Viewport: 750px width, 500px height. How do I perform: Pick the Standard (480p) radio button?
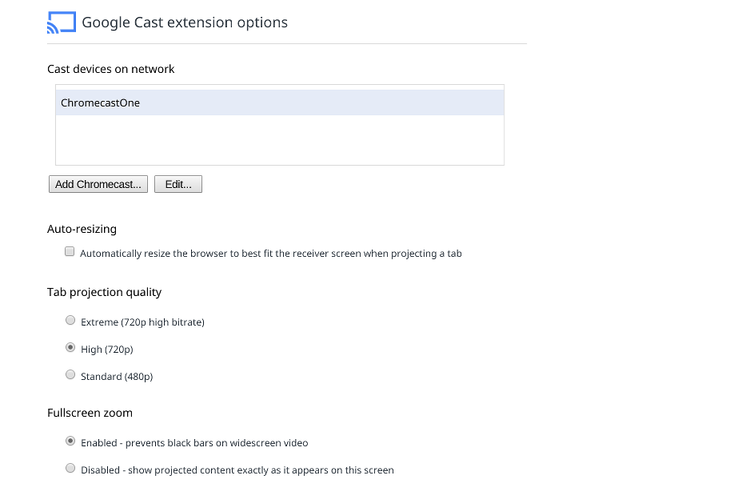click(x=70, y=375)
